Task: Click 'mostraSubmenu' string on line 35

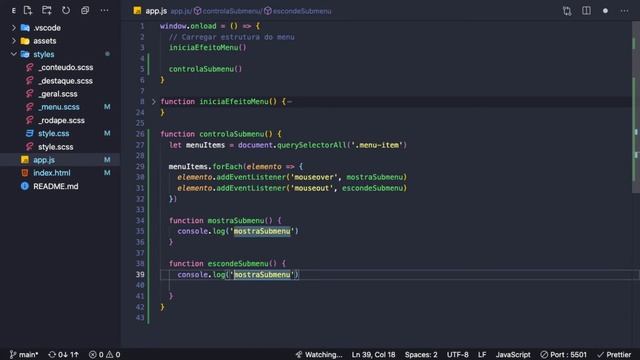Action: pos(262,231)
